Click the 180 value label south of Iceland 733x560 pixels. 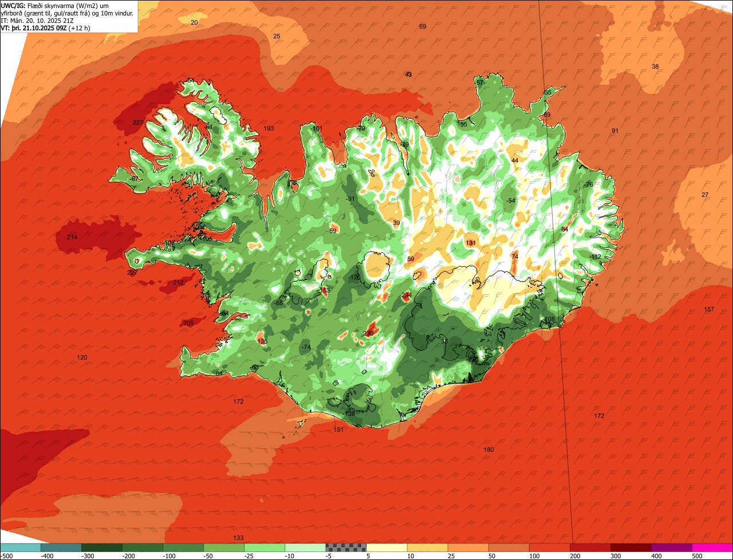point(488,449)
